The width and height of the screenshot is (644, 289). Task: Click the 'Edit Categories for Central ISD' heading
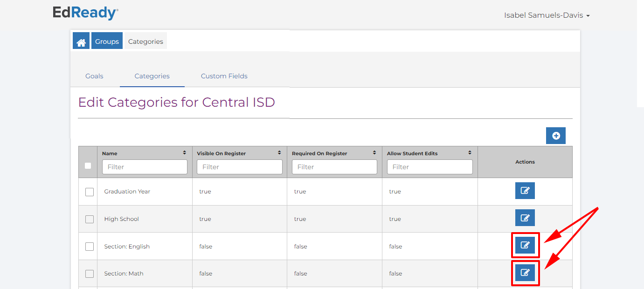[x=177, y=102]
